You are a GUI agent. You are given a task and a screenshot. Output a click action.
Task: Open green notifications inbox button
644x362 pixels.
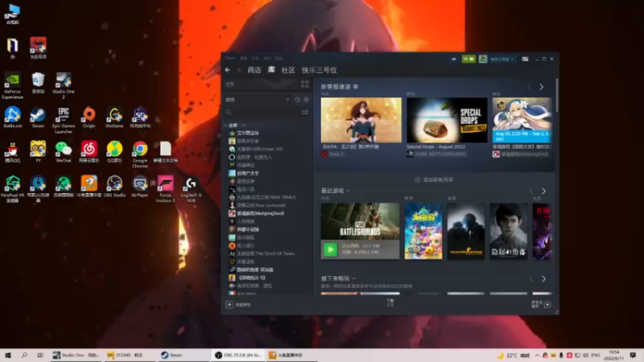(469, 59)
